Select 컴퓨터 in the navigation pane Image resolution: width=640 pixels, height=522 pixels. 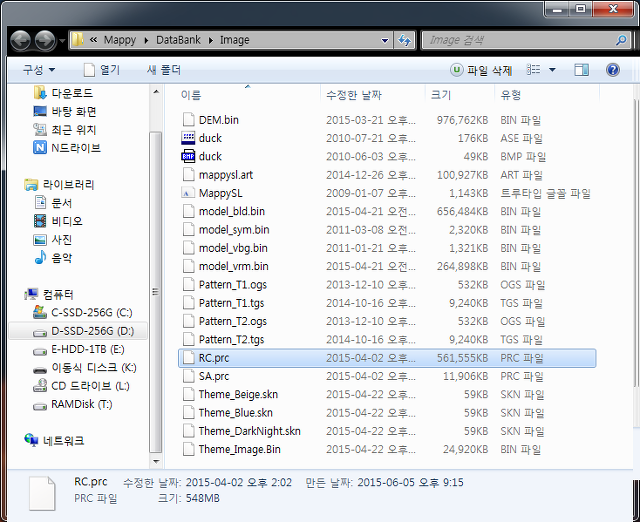click(49, 294)
